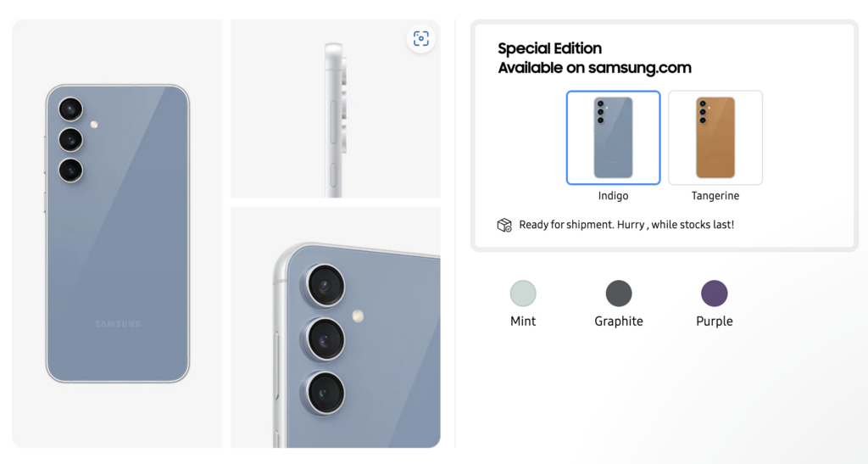868x464 pixels.
Task: Open the phone side profile image
Action: 336,109
